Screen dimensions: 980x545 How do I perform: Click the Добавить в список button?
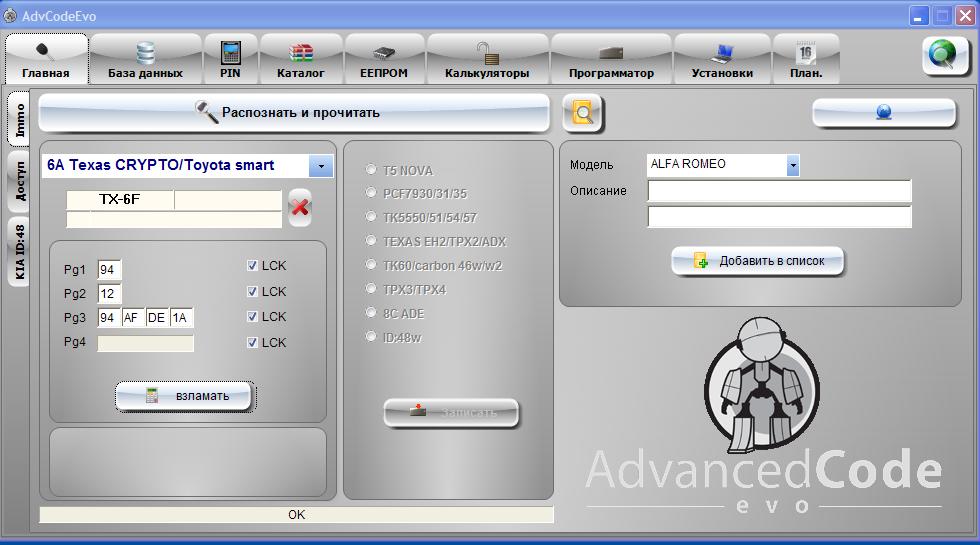tap(759, 261)
